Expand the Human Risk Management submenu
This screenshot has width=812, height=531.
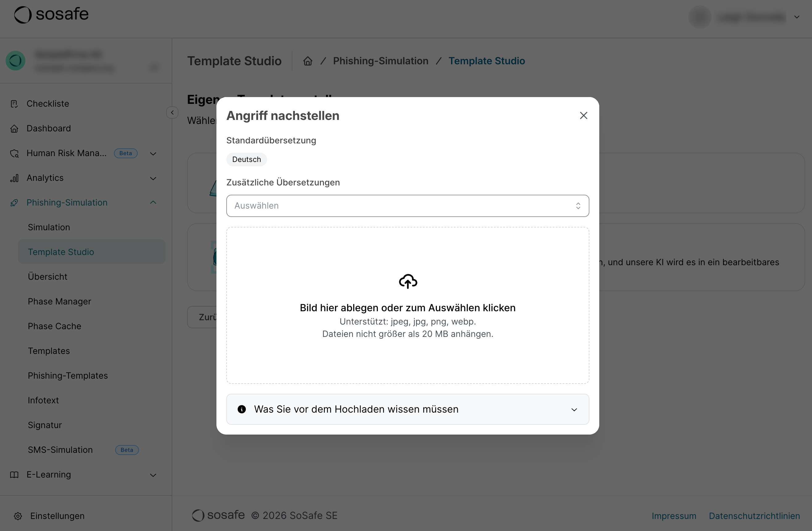click(x=153, y=154)
